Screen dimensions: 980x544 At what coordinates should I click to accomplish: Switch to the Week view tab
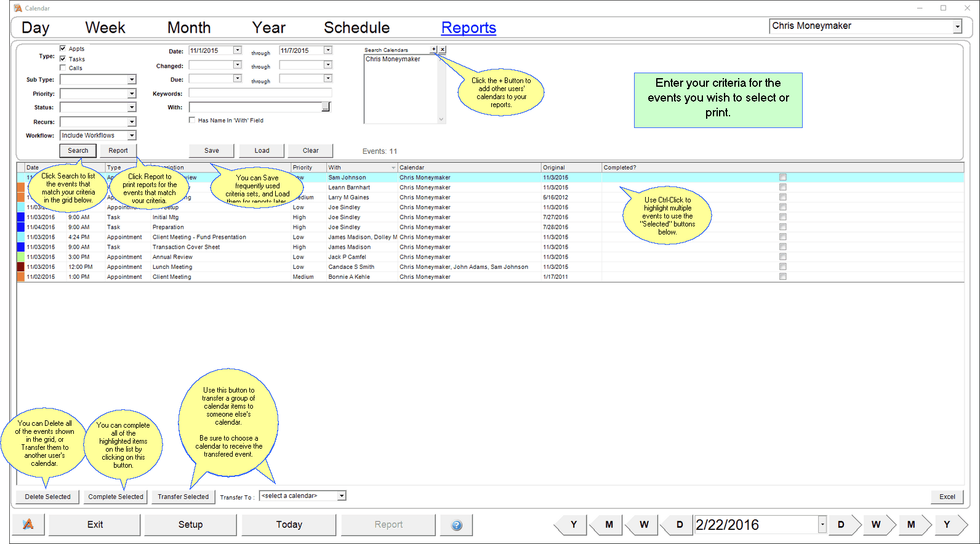(105, 28)
